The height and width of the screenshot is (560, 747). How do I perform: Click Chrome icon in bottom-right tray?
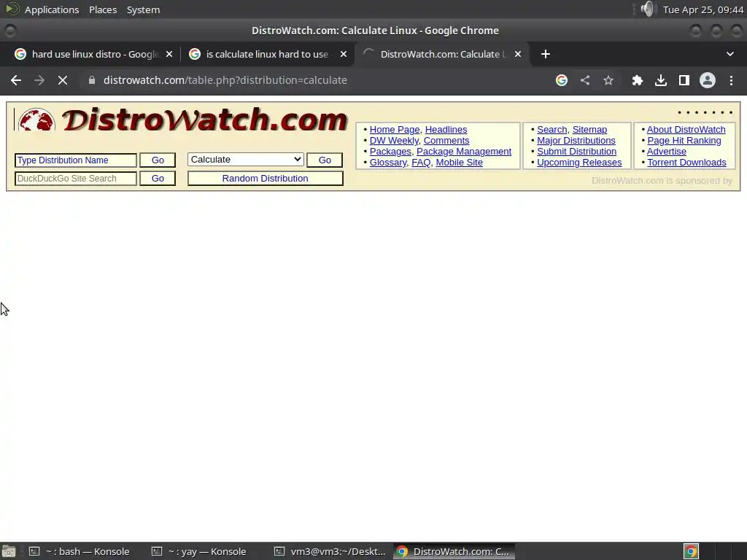tap(691, 551)
